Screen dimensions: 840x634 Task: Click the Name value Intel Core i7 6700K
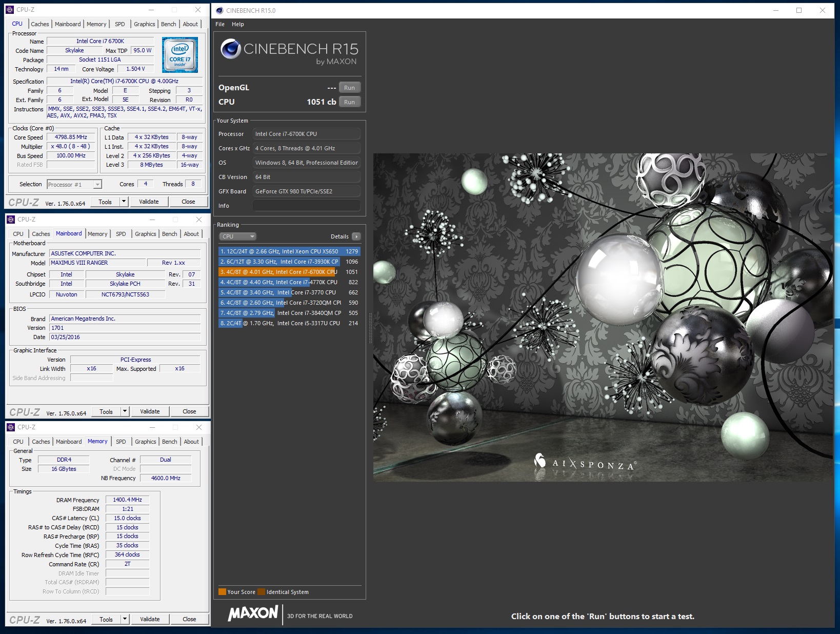[x=100, y=41]
